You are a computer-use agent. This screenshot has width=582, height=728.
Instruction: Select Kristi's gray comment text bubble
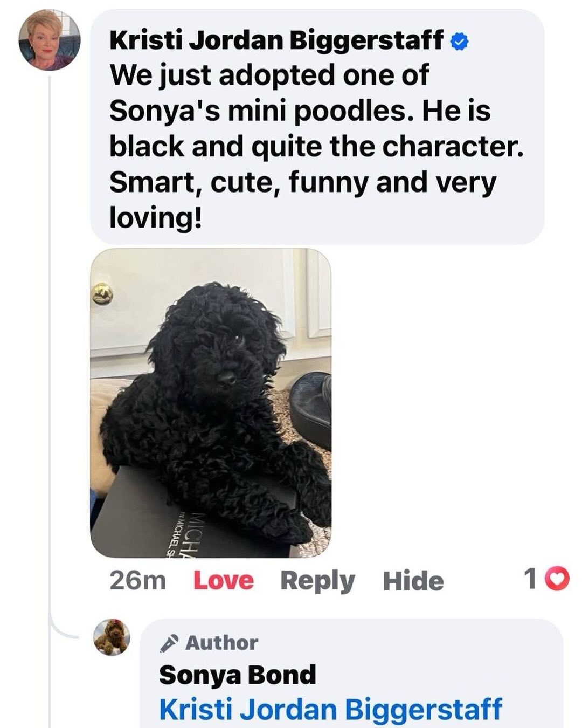[317, 127]
